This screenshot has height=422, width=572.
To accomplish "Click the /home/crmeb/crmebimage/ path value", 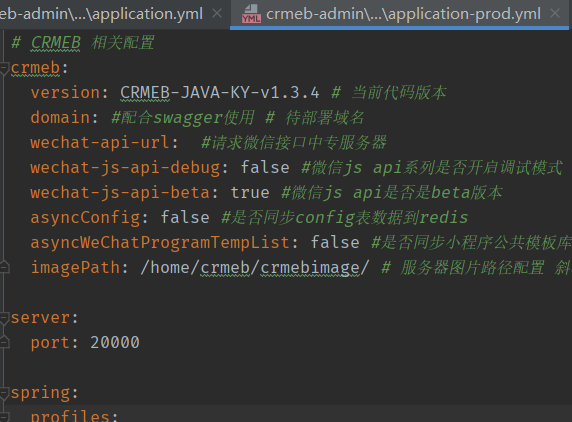I will (255, 267).
